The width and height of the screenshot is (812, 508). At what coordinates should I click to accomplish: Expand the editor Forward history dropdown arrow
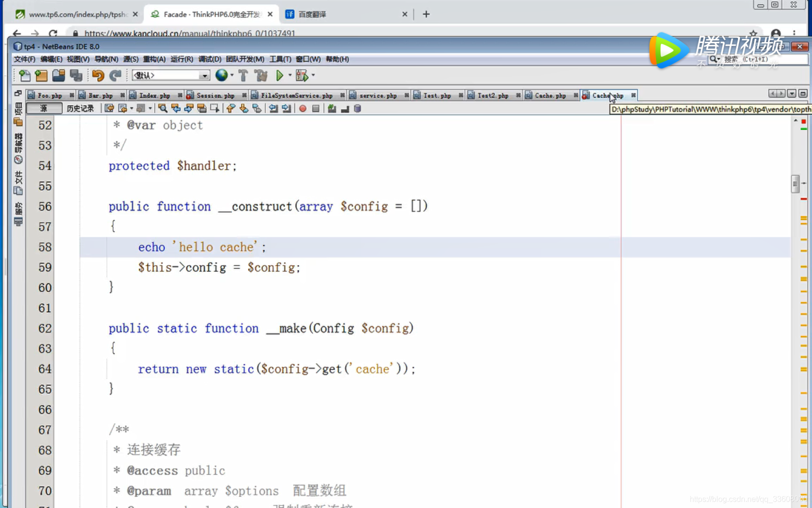[150, 108]
